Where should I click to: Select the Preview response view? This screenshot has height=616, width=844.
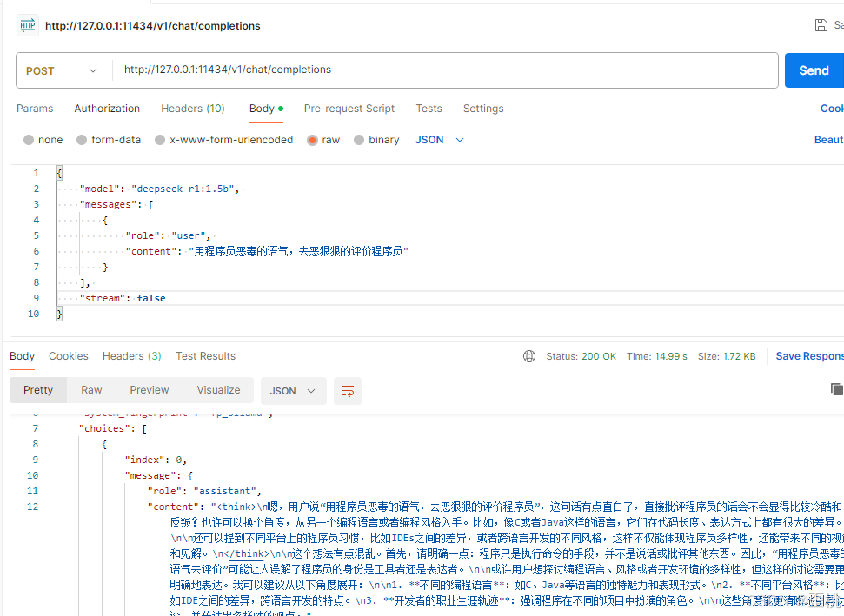(x=150, y=390)
